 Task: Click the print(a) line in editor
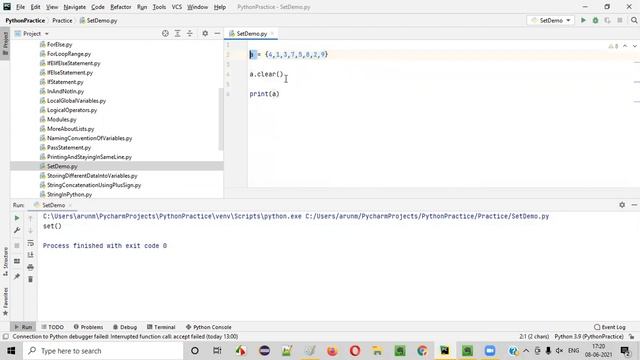point(264,94)
